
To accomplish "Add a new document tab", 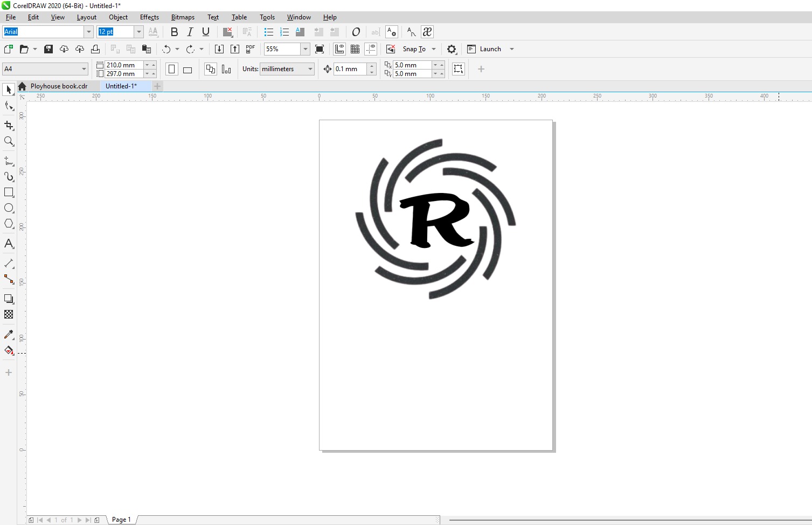I will [157, 86].
